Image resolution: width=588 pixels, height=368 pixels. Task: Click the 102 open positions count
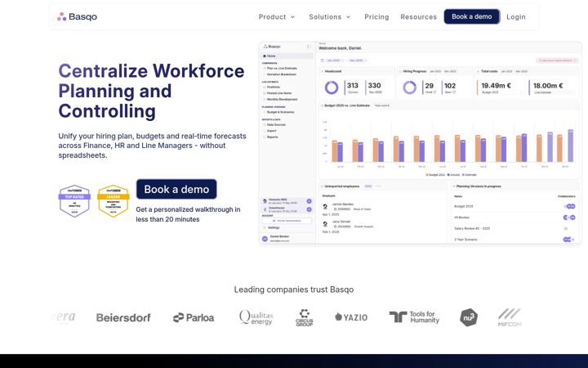[450, 86]
